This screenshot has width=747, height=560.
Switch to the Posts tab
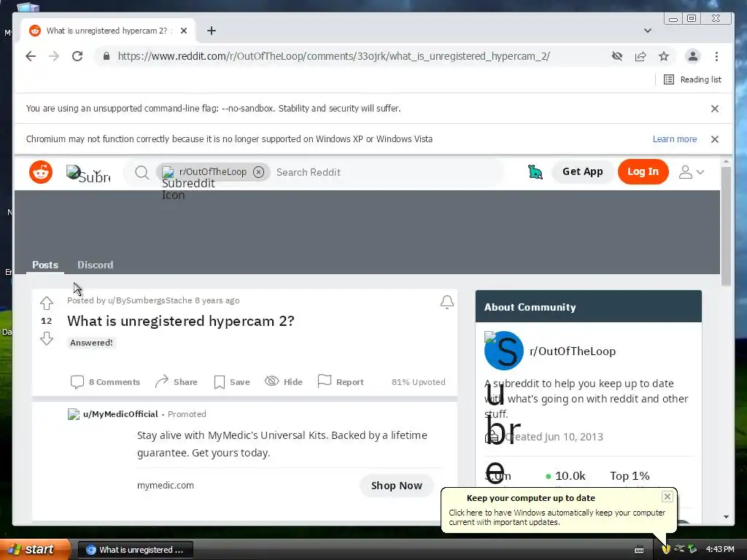tap(45, 265)
